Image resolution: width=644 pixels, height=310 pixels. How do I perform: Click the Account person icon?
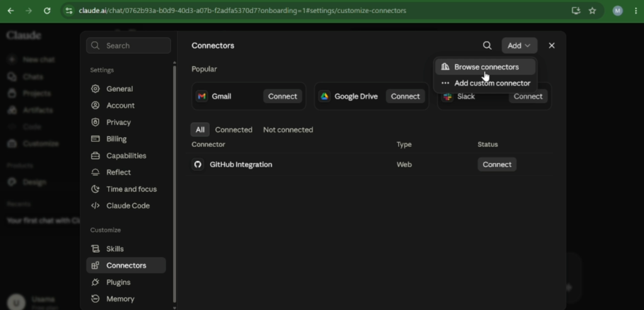click(x=96, y=106)
